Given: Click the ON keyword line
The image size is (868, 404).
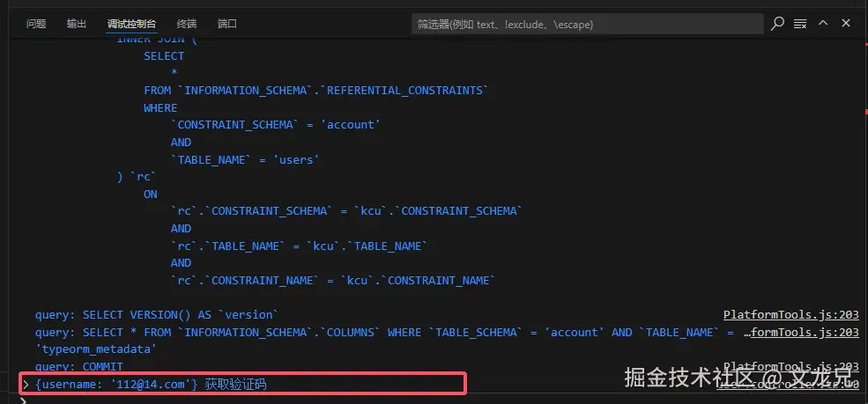Looking at the screenshot, I should pos(151,194).
